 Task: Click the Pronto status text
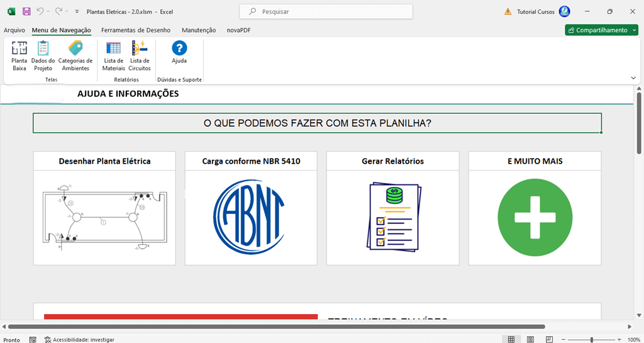coord(12,340)
